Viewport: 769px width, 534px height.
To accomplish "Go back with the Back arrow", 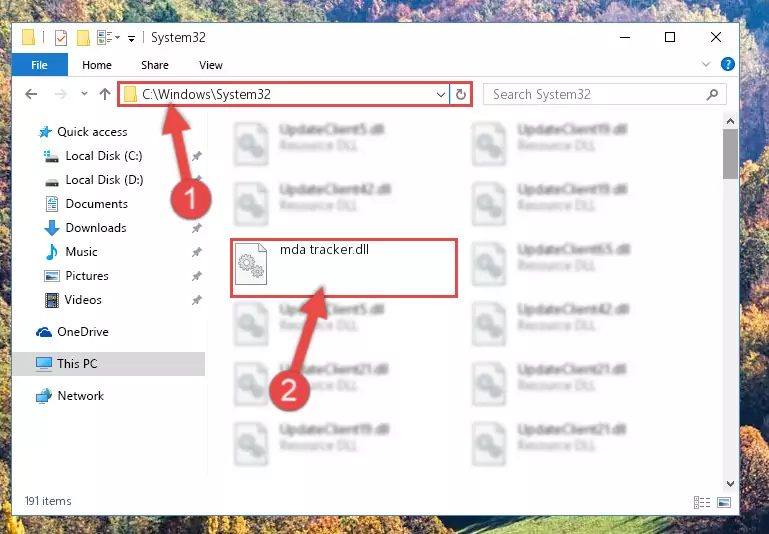I will click(31, 94).
